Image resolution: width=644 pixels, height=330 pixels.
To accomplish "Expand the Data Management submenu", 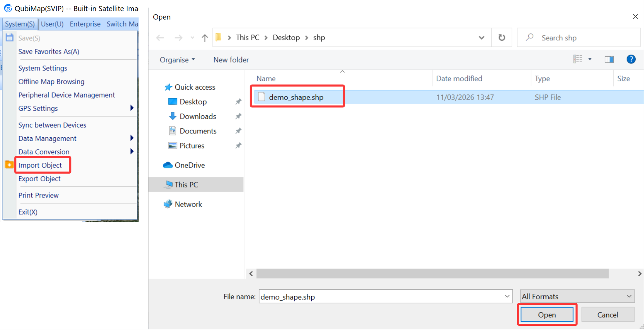I will point(132,138).
